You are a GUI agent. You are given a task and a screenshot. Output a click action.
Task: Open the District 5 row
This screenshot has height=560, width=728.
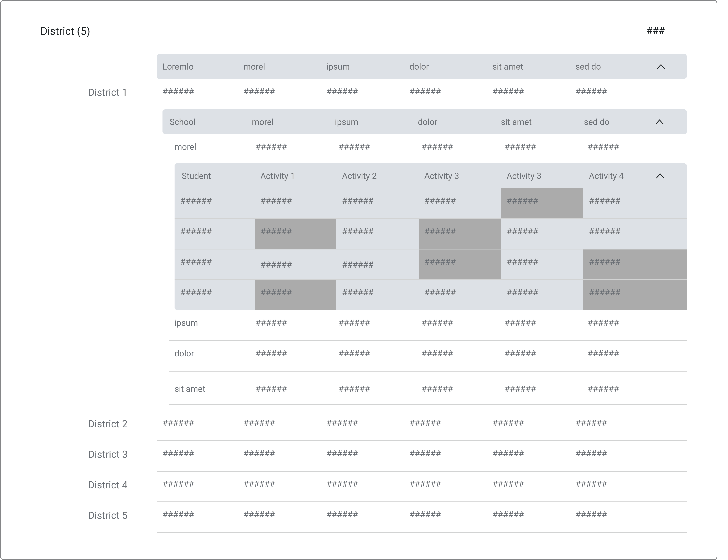108,515
